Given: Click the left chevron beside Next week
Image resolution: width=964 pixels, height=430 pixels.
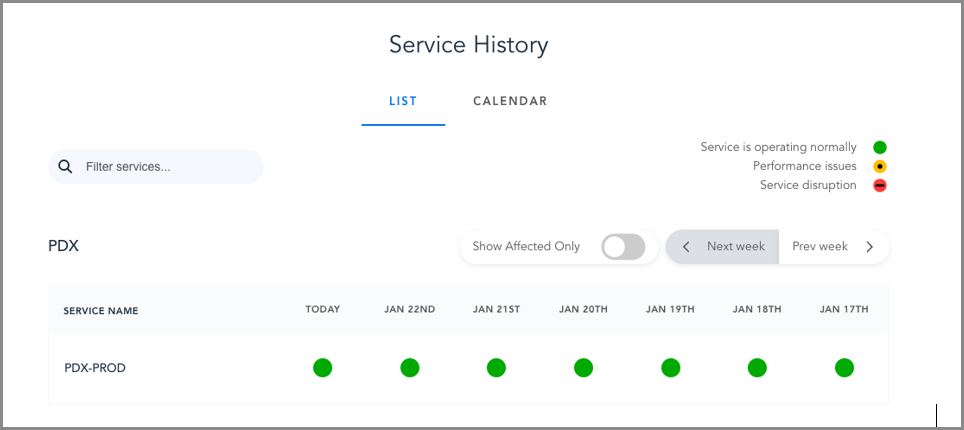Looking at the screenshot, I should point(686,247).
